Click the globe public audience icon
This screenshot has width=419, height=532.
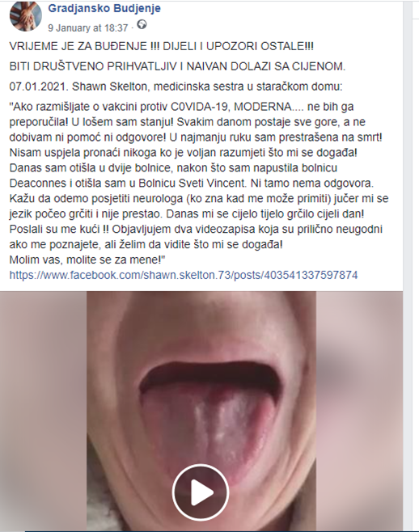[x=142, y=24]
